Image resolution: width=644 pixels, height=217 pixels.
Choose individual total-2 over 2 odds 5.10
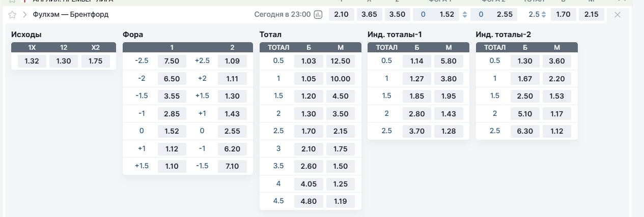point(525,114)
